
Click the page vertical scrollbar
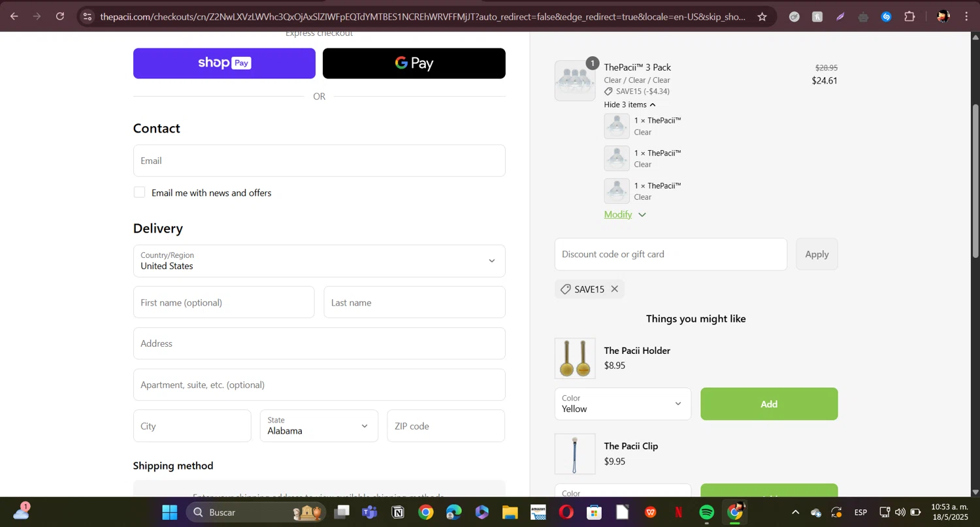pos(975,181)
